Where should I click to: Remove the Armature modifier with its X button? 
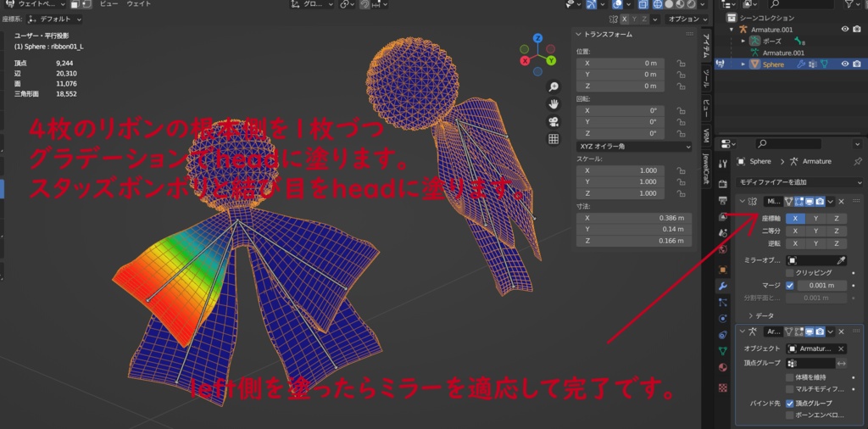click(x=841, y=331)
